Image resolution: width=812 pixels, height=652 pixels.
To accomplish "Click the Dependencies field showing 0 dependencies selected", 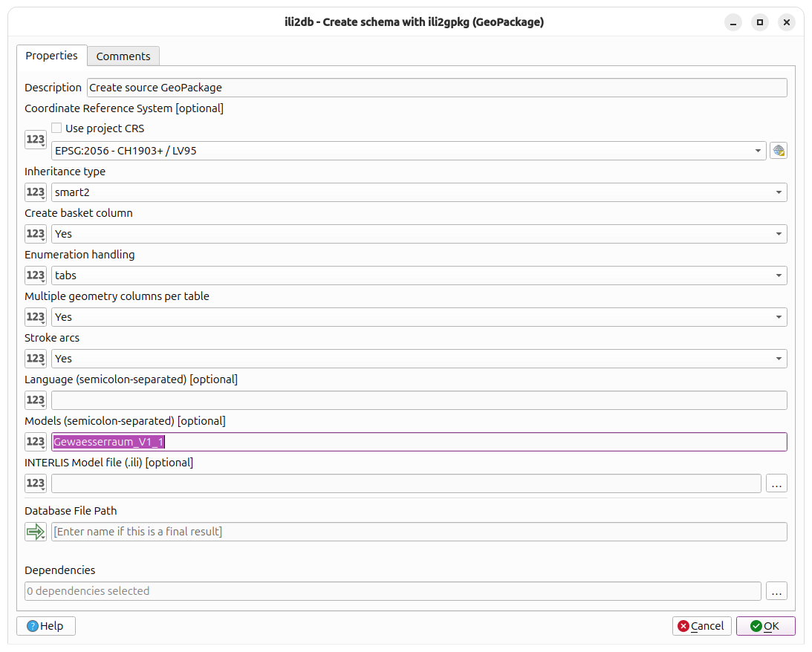I will tap(392, 591).
